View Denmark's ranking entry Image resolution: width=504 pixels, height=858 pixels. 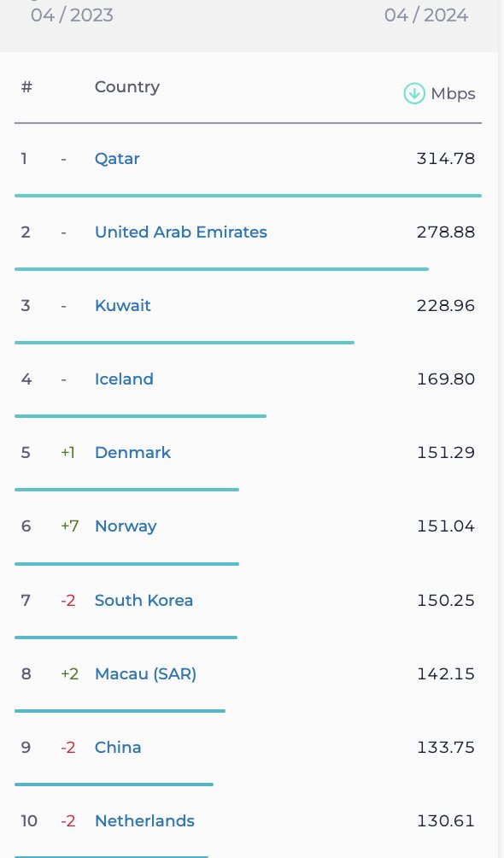[x=132, y=453]
